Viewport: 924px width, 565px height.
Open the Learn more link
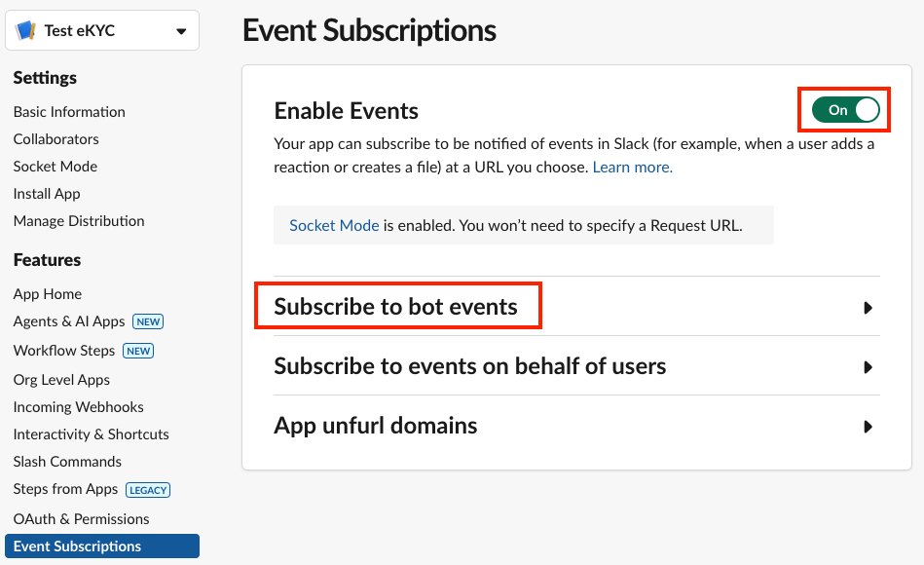[632, 168]
